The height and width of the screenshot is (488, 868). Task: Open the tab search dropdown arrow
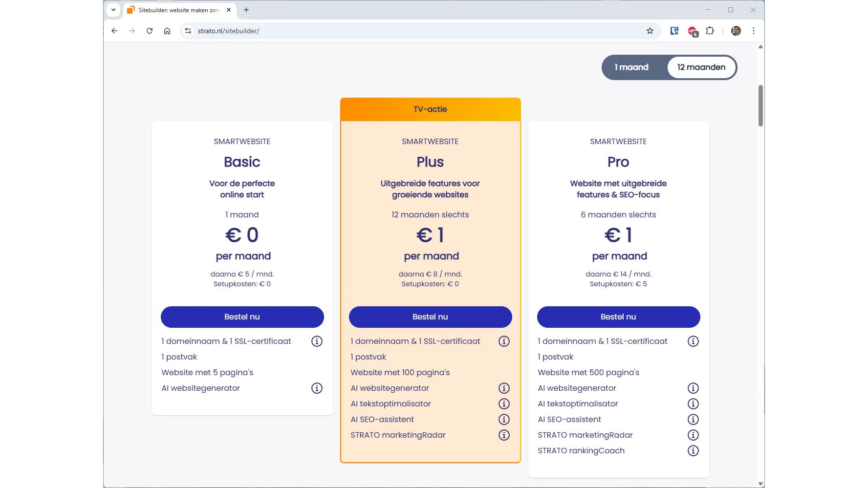(113, 10)
